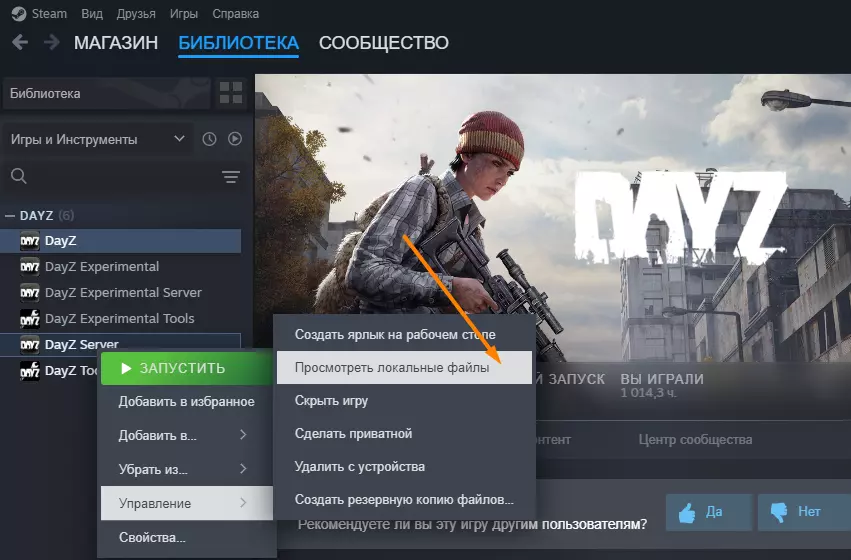Click Нет thumbs-down button
This screenshot has height=560, width=851.
click(804, 512)
